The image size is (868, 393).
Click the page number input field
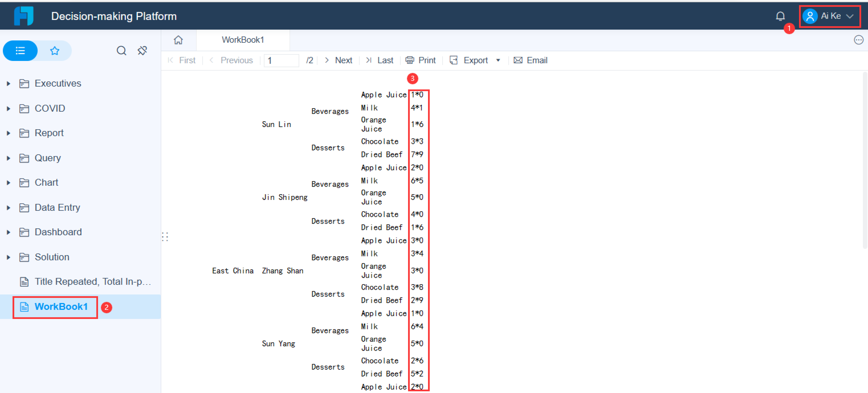(x=281, y=61)
